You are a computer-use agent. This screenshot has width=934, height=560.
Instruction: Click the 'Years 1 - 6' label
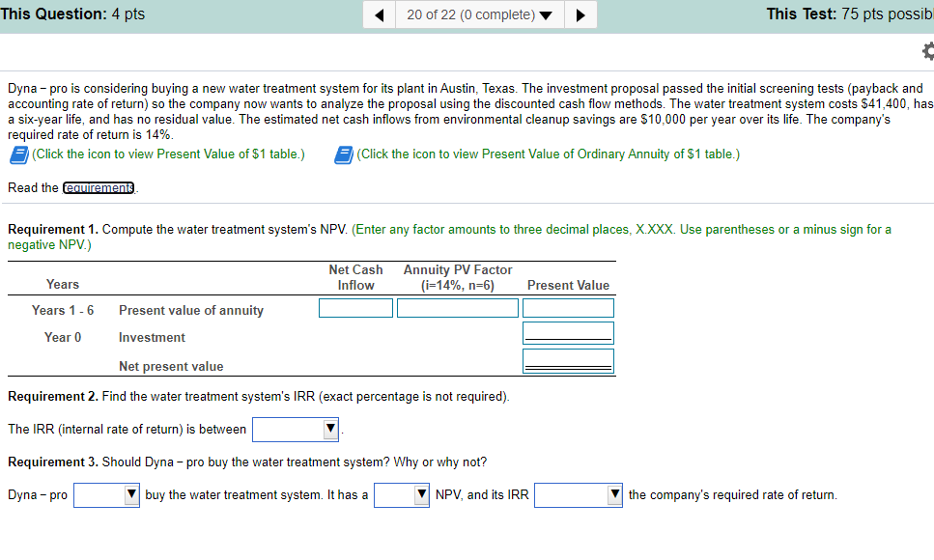(x=63, y=310)
